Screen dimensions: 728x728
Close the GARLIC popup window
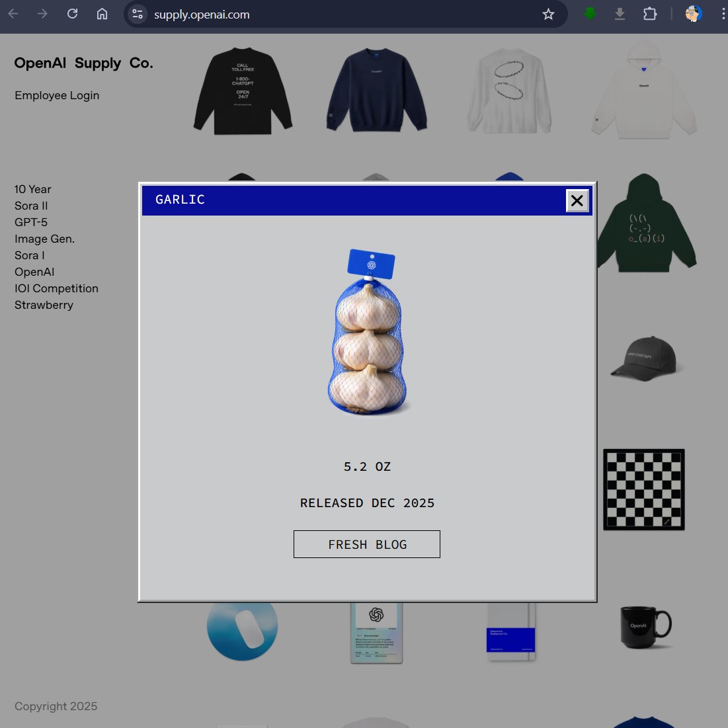click(x=577, y=200)
